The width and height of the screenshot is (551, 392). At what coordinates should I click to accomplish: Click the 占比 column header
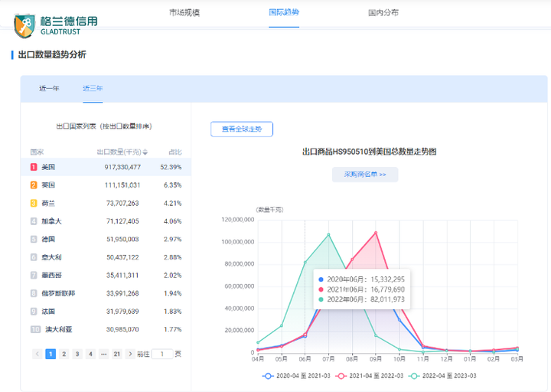click(175, 152)
